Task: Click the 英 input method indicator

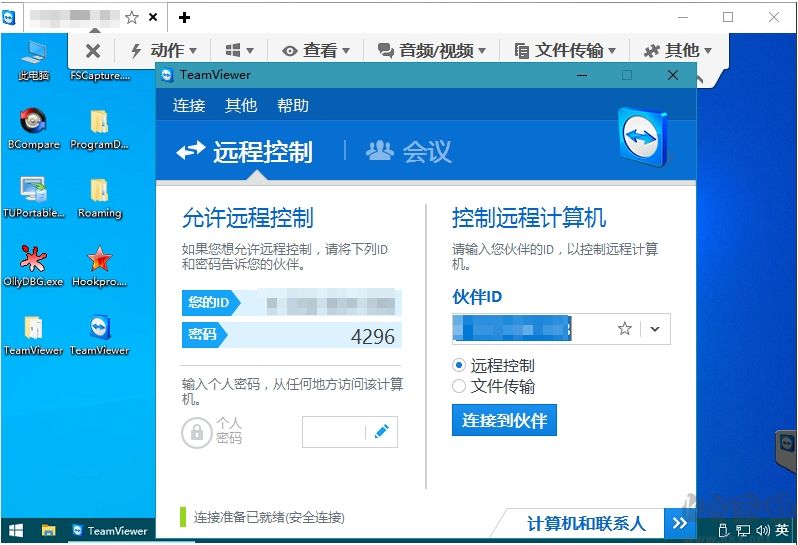Action: coord(782,530)
